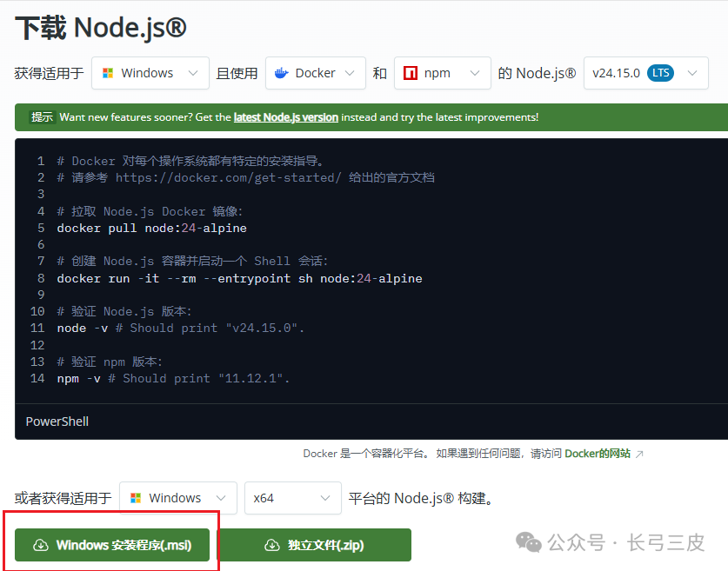The image size is (728, 571).
Task: Click the red npm logo icon
Action: (411, 73)
